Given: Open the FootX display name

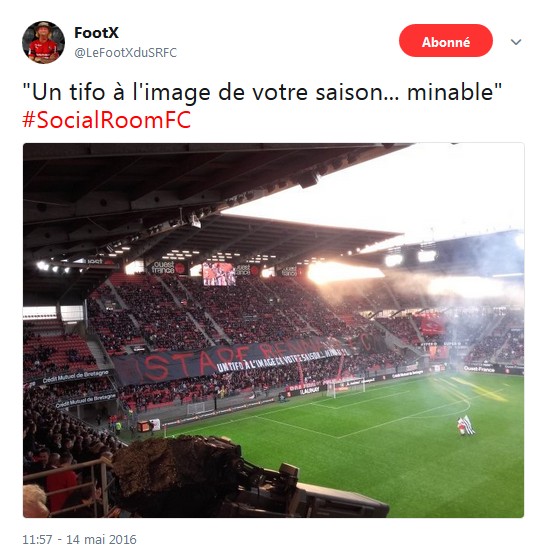Looking at the screenshot, I should [x=96, y=33].
